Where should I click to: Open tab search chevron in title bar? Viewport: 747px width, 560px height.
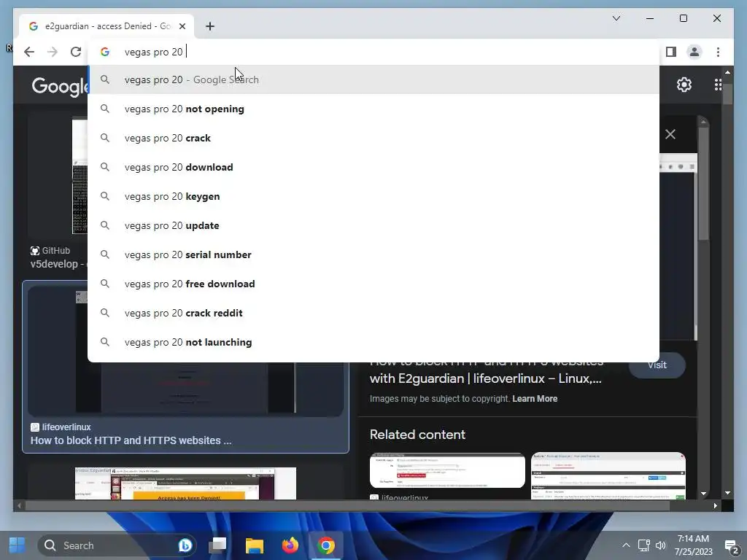(616, 18)
